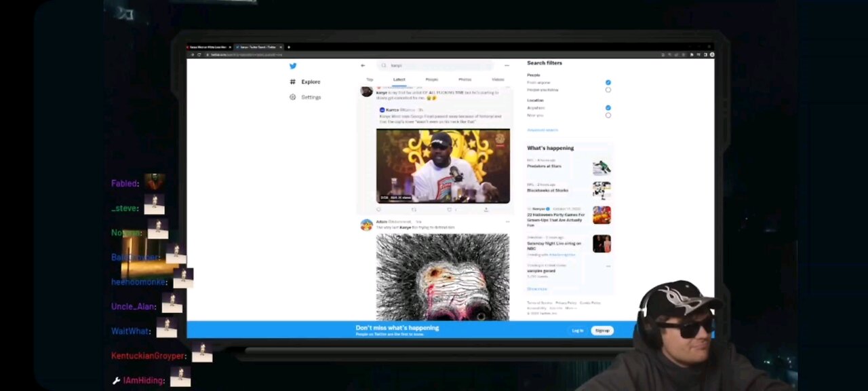Open Adam's profile avatar

(366, 225)
